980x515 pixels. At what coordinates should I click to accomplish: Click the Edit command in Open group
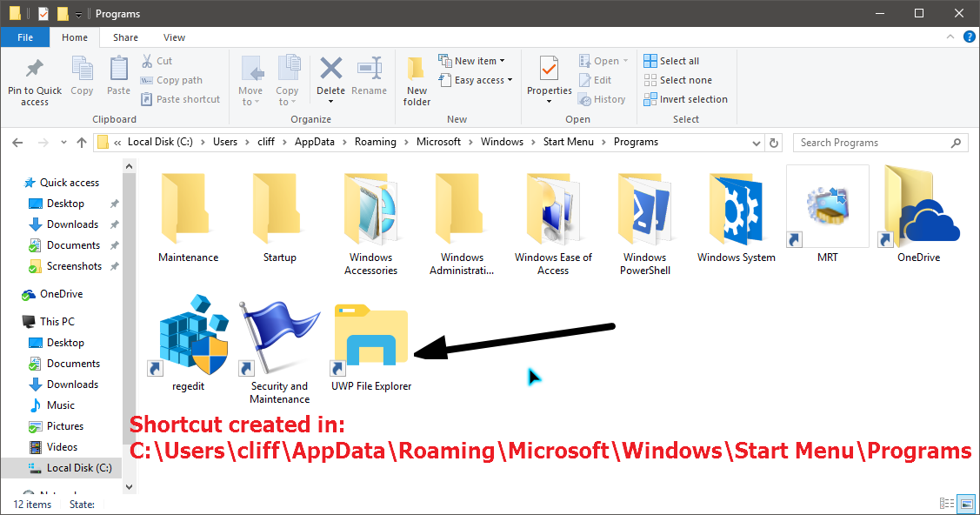click(x=595, y=80)
